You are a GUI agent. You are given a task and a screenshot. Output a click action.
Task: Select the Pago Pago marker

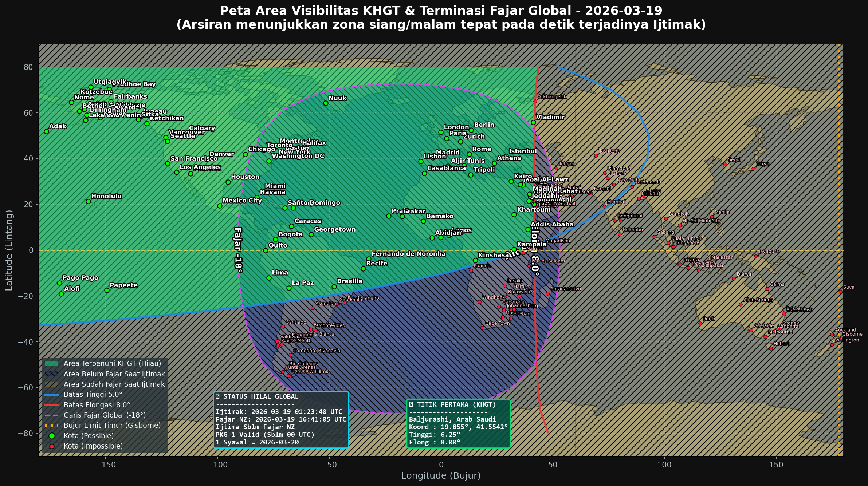point(59,283)
